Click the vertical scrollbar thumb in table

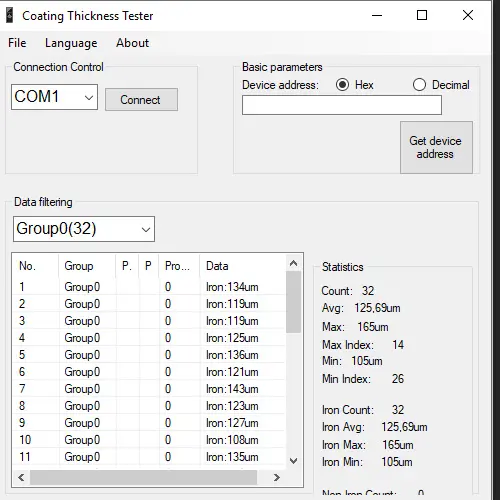293,302
